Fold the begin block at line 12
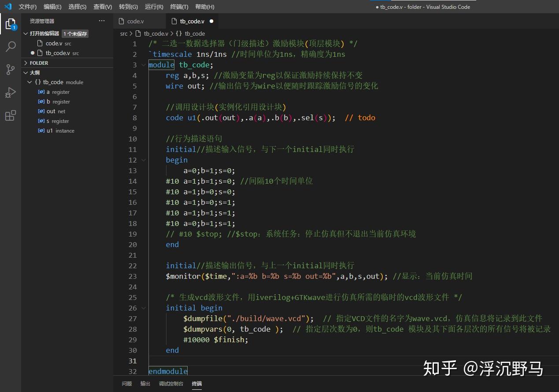This screenshot has width=559, height=392. pos(144,160)
